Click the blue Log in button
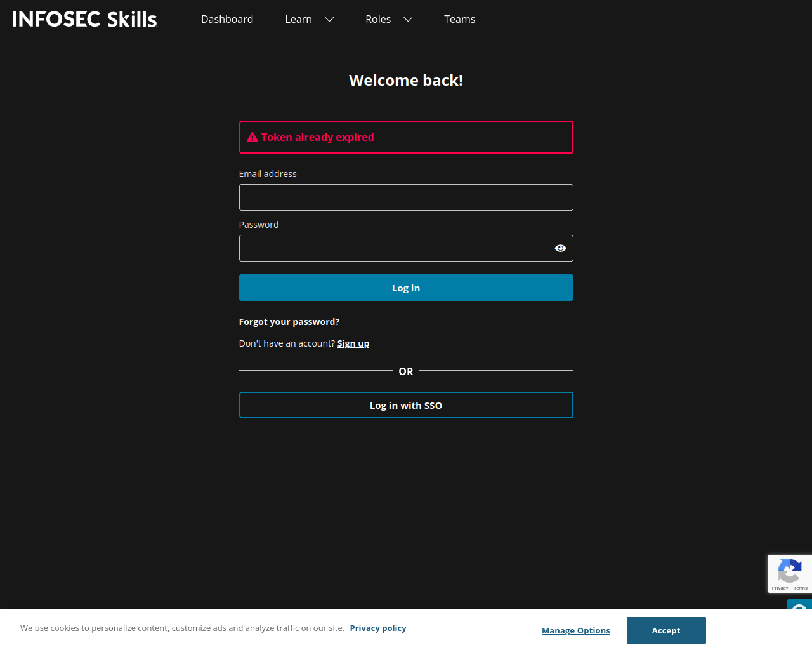The image size is (812, 650). point(406,288)
